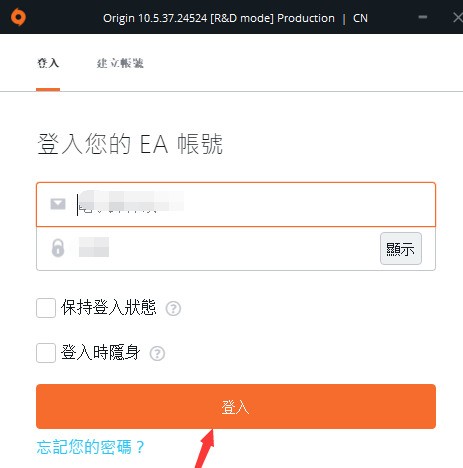The image size is (463, 468).
Task: Open the 建立帳號 tab
Action: click(x=120, y=63)
